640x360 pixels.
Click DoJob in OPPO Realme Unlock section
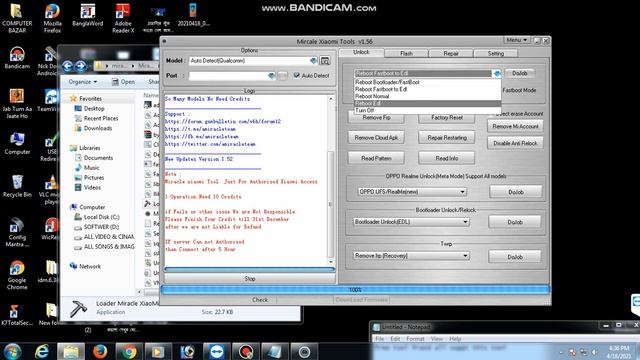516,192
